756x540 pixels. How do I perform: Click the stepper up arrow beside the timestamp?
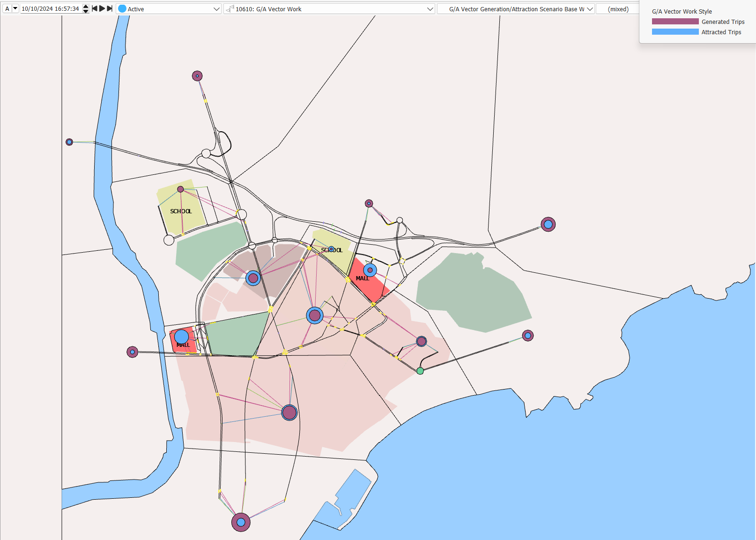pos(85,6)
